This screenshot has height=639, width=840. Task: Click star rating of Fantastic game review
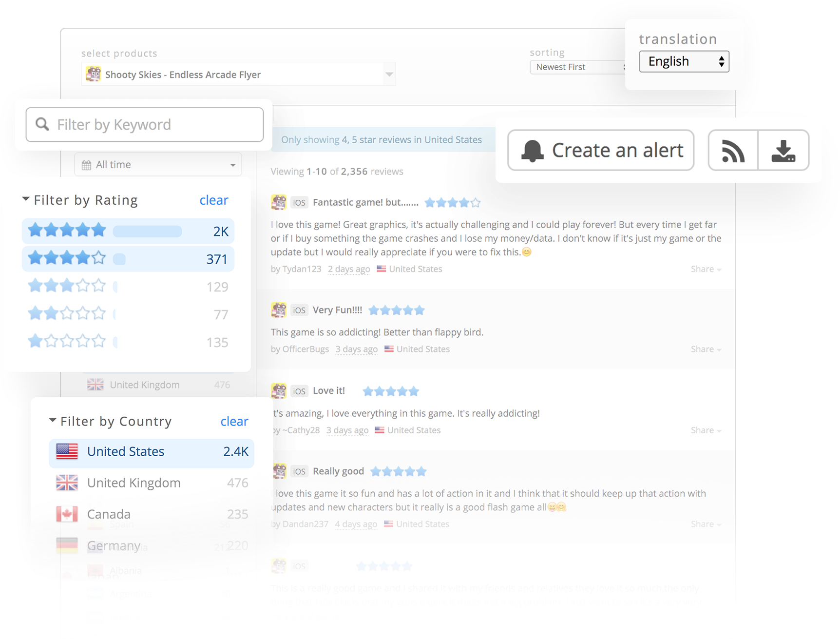coord(453,202)
